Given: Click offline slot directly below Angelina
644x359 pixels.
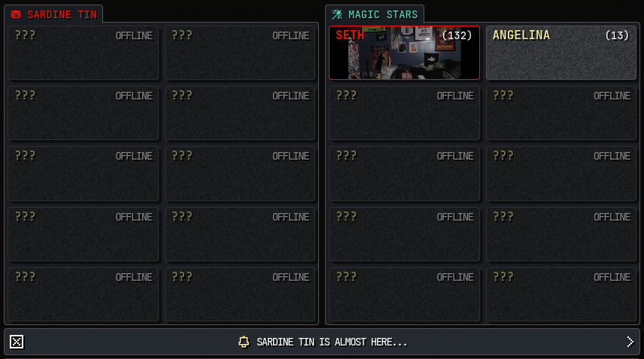Looking at the screenshot, I should [x=561, y=113].
